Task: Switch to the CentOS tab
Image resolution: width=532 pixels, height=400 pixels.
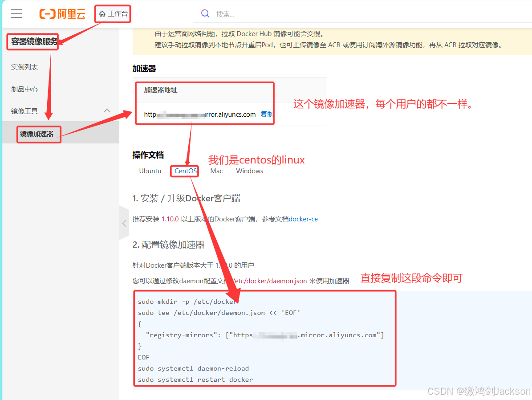Action: tap(186, 171)
